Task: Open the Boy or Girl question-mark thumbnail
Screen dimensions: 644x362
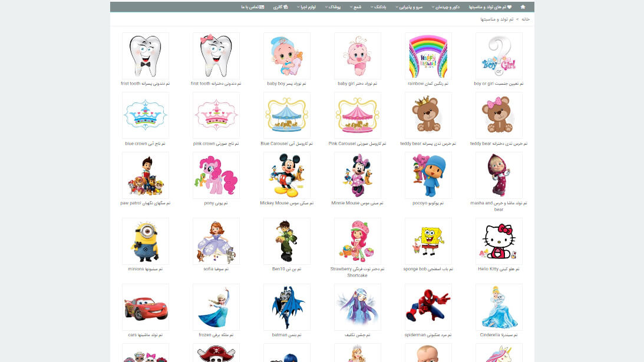Action: point(498,56)
